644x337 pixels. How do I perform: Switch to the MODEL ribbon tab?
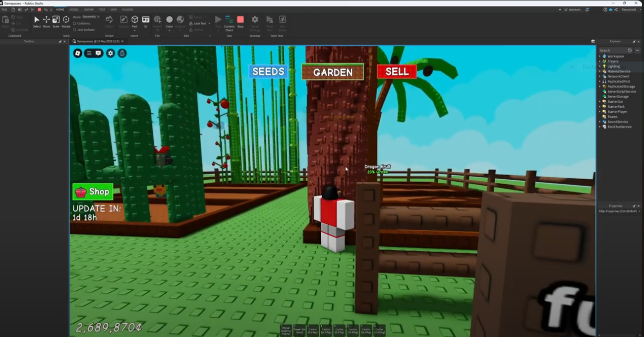(x=74, y=9)
